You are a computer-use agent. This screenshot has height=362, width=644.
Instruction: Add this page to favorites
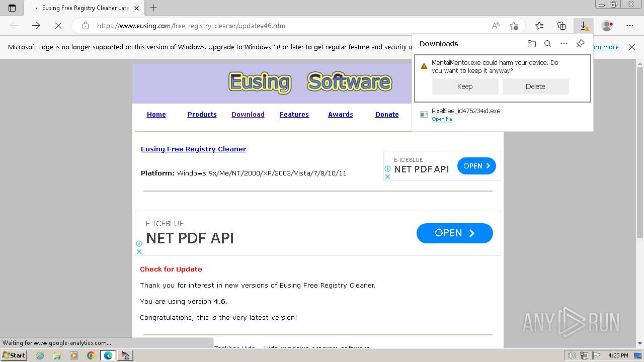(x=514, y=26)
